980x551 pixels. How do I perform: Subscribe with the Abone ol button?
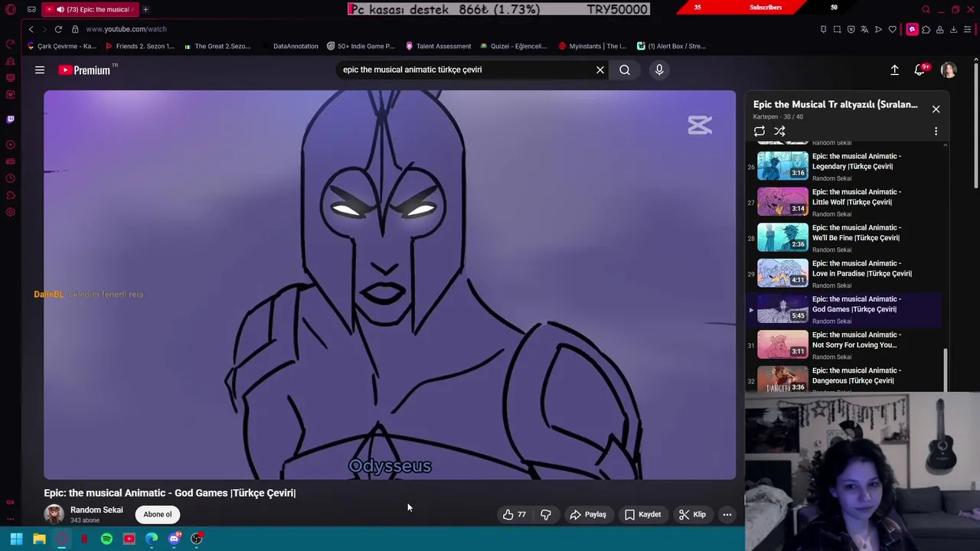(158, 514)
